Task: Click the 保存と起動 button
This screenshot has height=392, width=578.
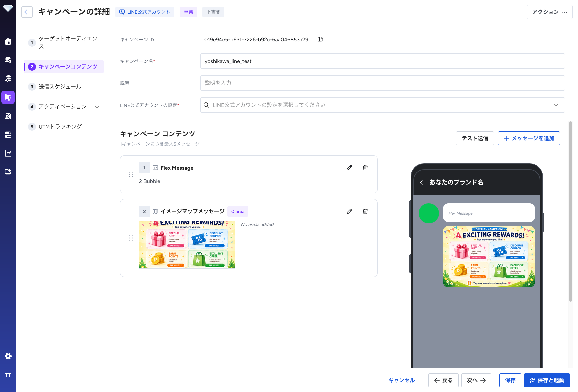Action: 547,380
